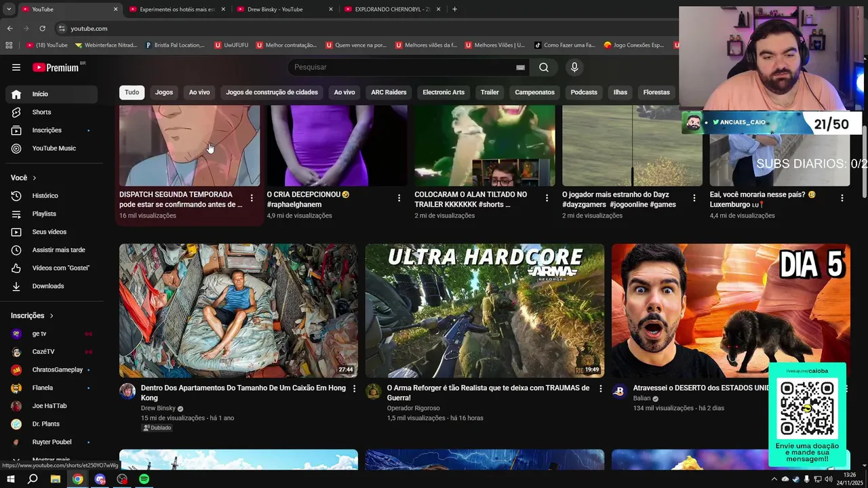
Task: Expand the Inscrições section header
Action: [x=32, y=316]
